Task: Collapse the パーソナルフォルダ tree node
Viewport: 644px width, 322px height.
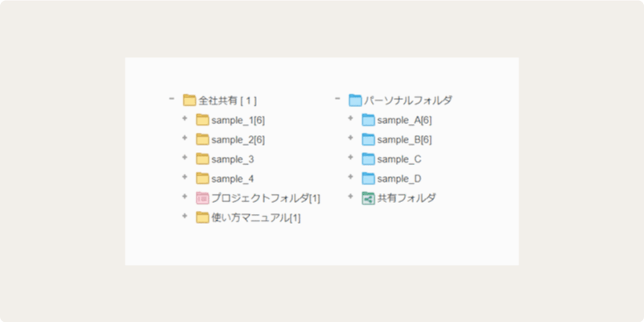Action: click(337, 99)
